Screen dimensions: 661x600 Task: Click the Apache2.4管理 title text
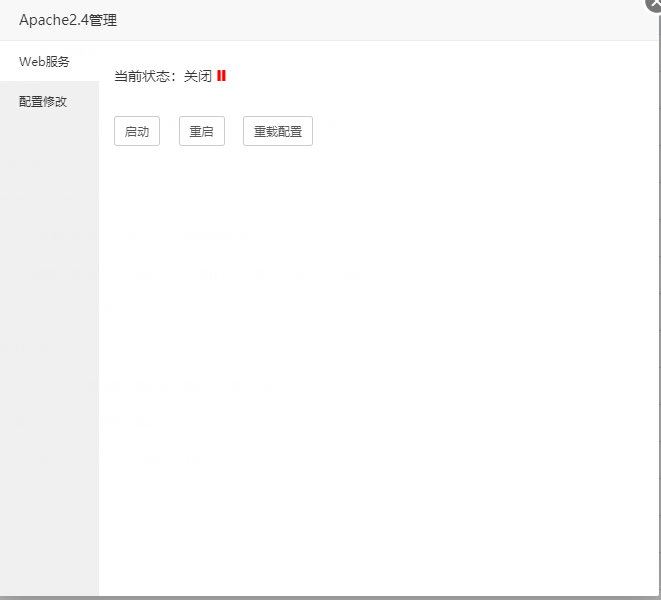click(x=68, y=20)
